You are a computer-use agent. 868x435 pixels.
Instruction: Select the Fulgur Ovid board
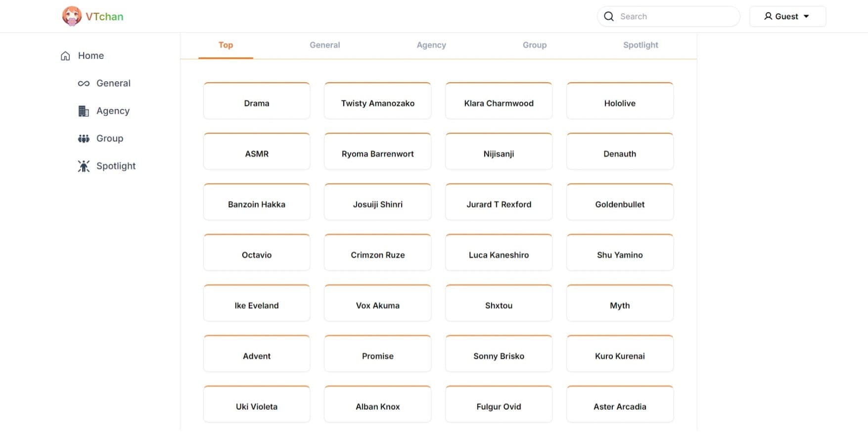click(x=499, y=404)
